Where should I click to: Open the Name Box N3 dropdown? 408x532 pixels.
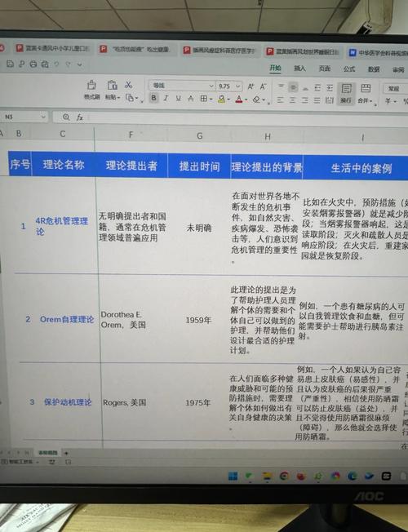tap(43, 117)
